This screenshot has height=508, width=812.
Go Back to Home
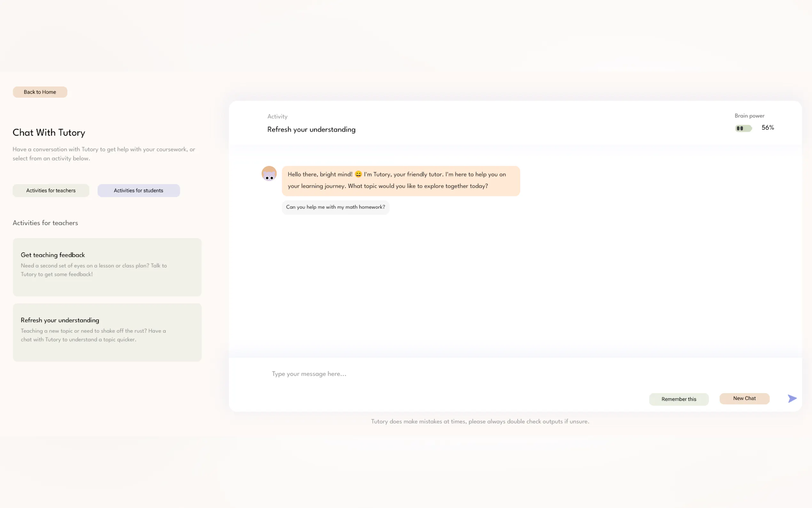tap(40, 92)
